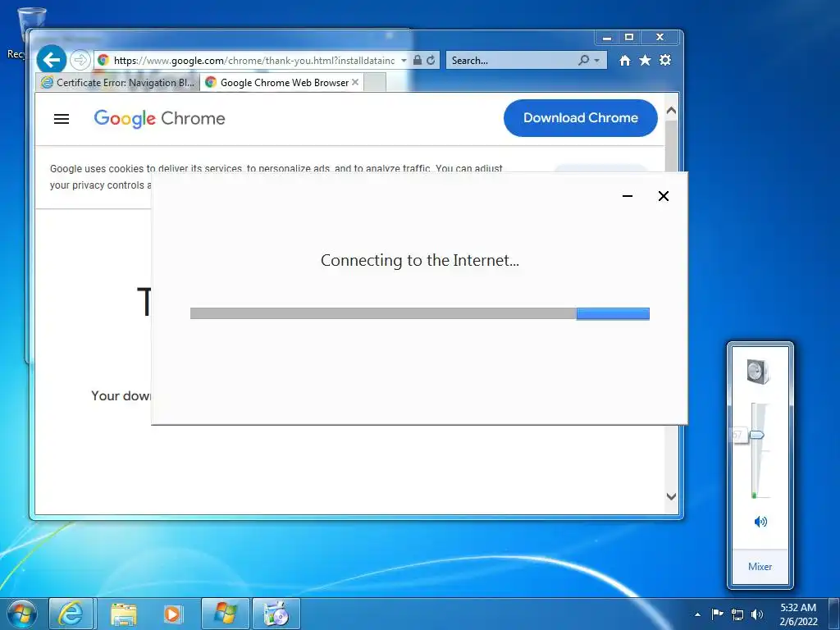Open the volume Mixer link
Screen dimensions: 840x630
point(760,566)
